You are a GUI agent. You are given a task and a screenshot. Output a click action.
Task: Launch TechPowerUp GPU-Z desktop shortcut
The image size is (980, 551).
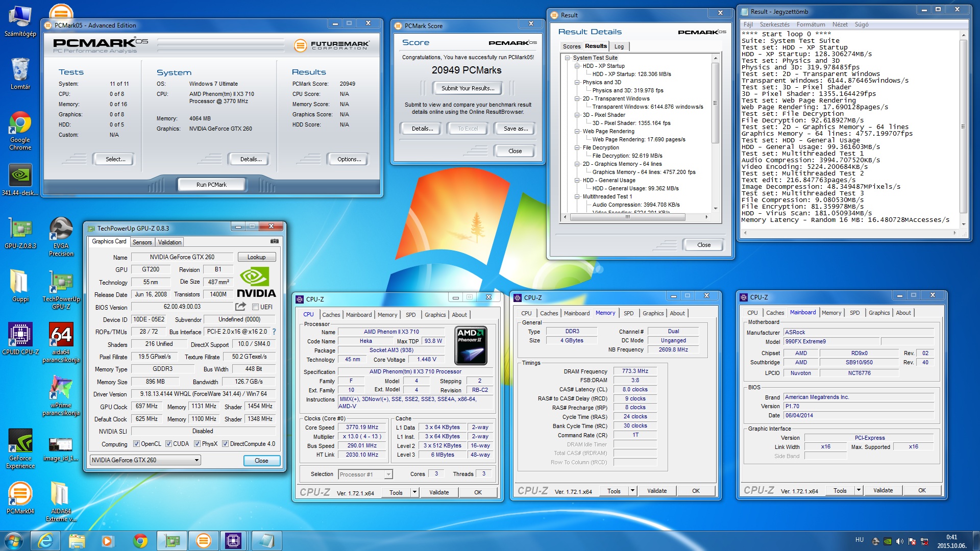click(x=61, y=289)
